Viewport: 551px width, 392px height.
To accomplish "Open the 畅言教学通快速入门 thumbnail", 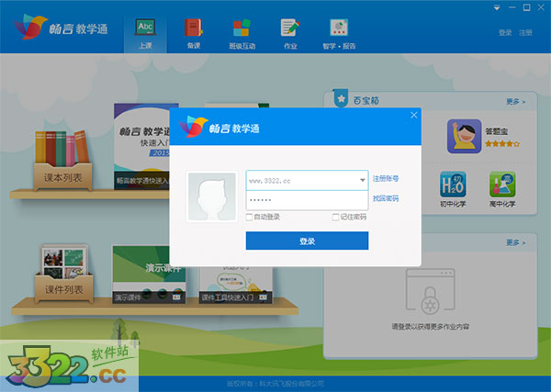I will (142, 147).
